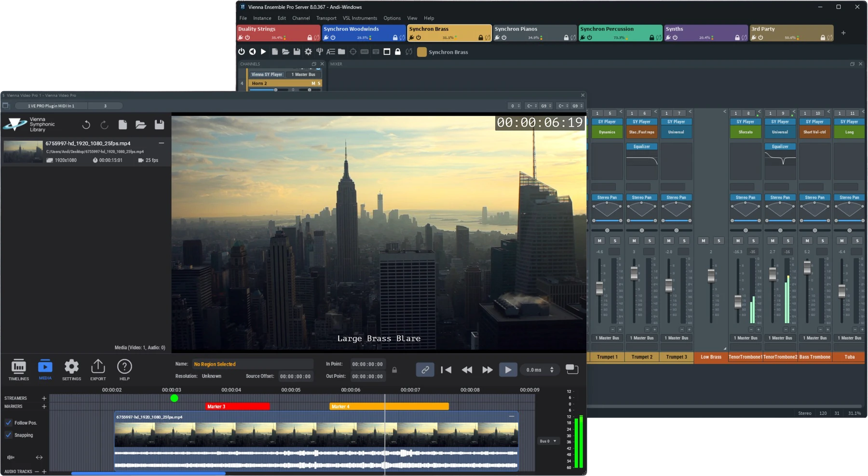Save the Vienna Video Pro project

click(x=159, y=125)
